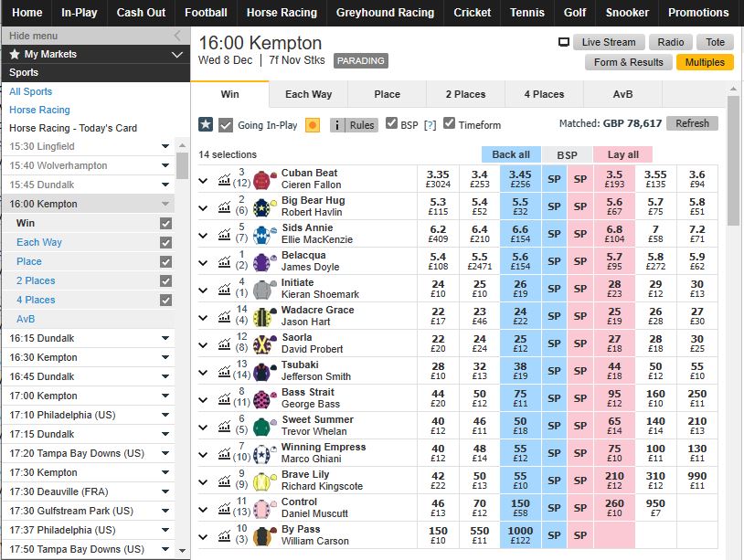Click the live stream monitor icon
Viewport: 744px width, 560px height.
564,42
